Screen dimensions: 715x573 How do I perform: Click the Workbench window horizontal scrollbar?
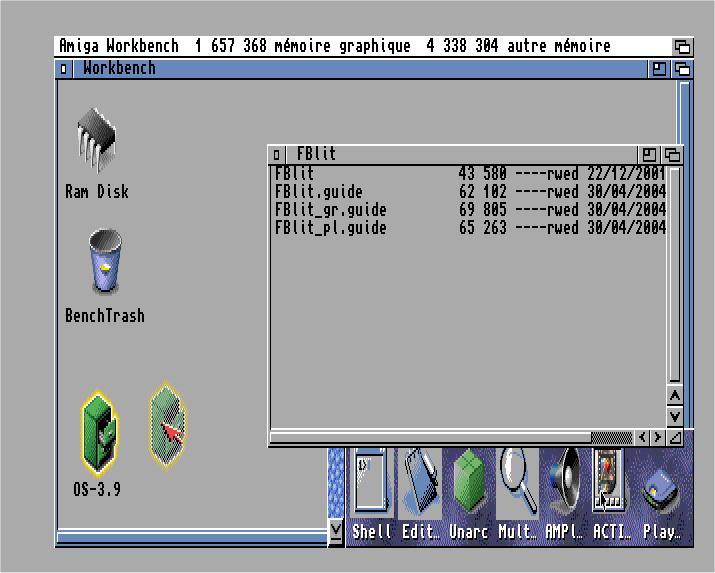click(192, 537)
